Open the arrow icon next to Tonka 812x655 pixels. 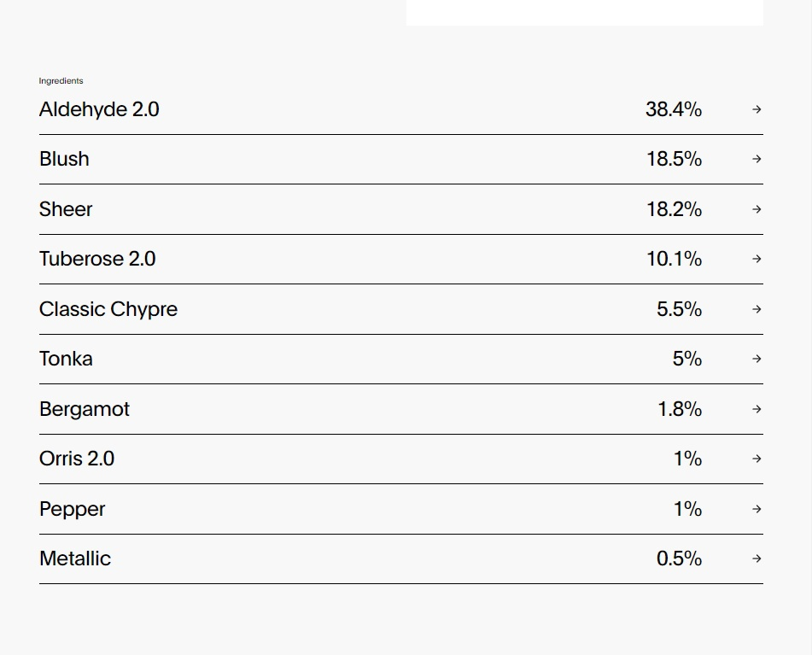point(757,359)
